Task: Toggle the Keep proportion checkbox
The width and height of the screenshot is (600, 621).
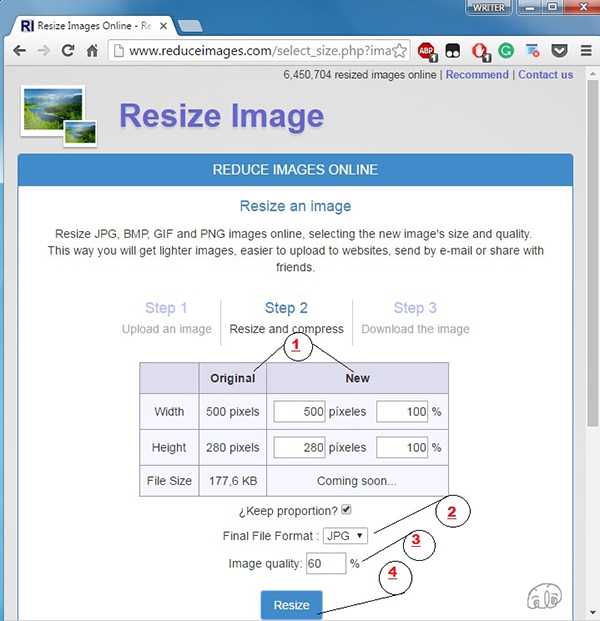Action: click(x=347, y=509)
